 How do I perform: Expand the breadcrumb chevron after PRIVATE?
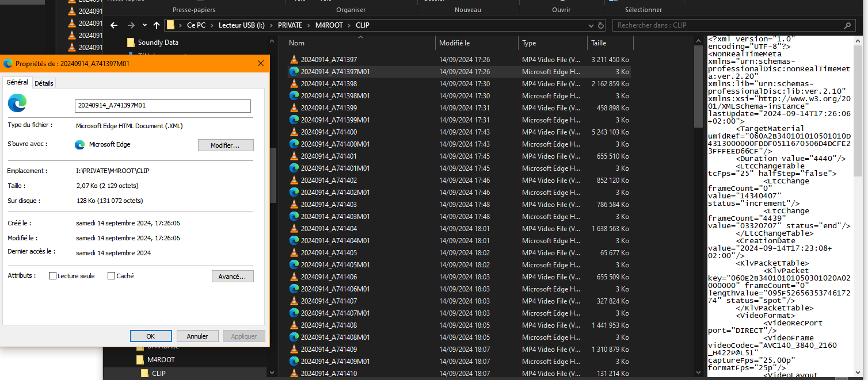(x=308, y=25)
